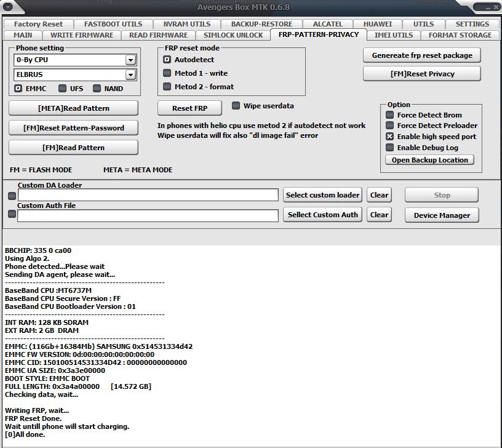Switch to FASTBOOT UTILS tab

click(x=113, y=25)
